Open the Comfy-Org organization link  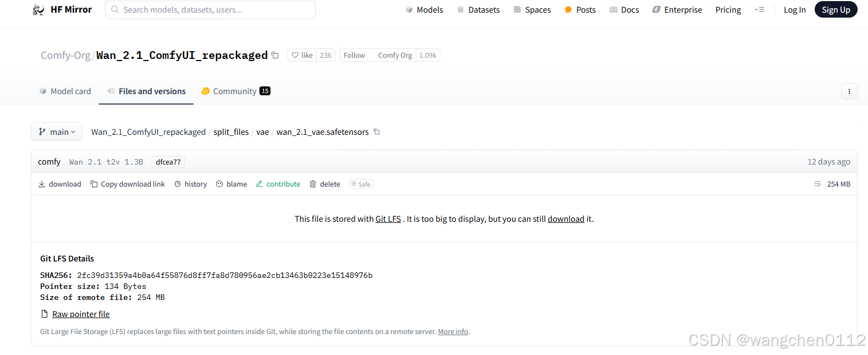pyautogui.click(x=65, y=55)
